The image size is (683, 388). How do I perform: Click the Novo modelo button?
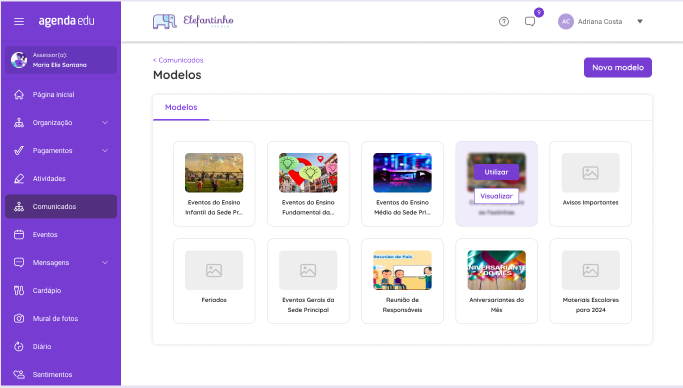pos(618,67)
